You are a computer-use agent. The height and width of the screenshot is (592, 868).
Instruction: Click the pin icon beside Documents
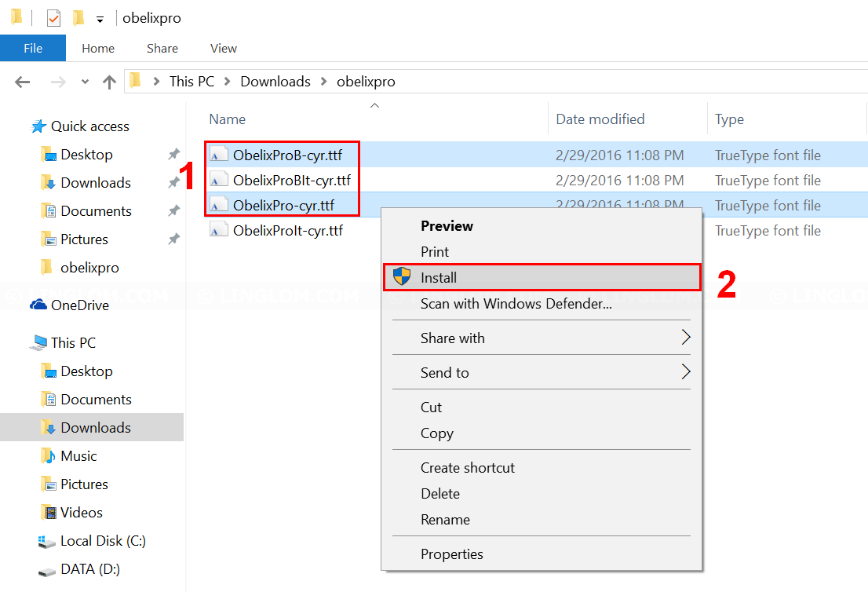(x=174, y=211)
